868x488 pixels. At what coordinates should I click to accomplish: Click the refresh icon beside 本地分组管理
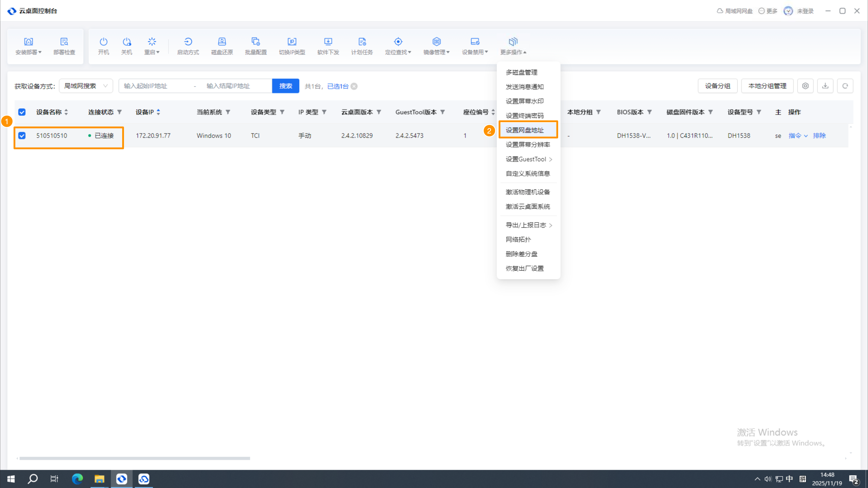pos(845,86)
